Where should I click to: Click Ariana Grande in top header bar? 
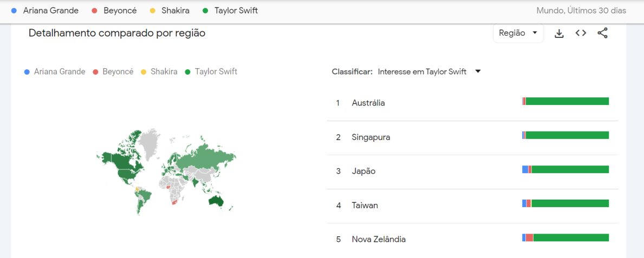pos(50,11)
